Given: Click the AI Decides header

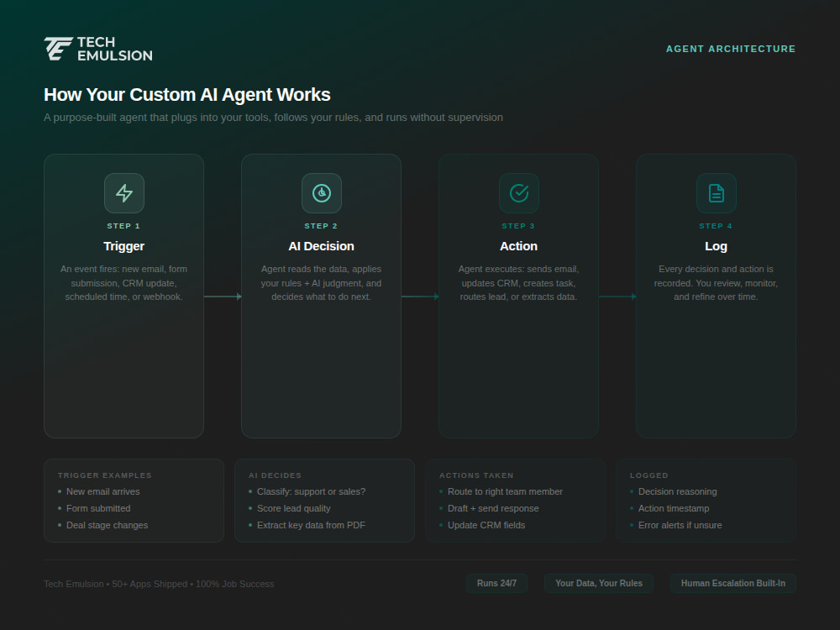Looking at the screenshot, I should (x=275, y=475).
